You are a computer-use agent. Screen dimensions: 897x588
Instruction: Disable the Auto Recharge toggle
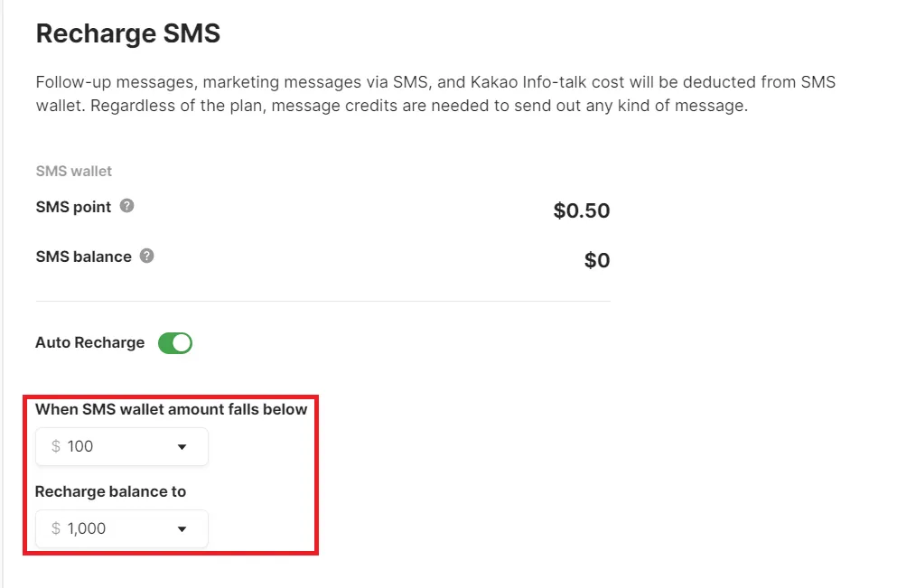[175, 343]
